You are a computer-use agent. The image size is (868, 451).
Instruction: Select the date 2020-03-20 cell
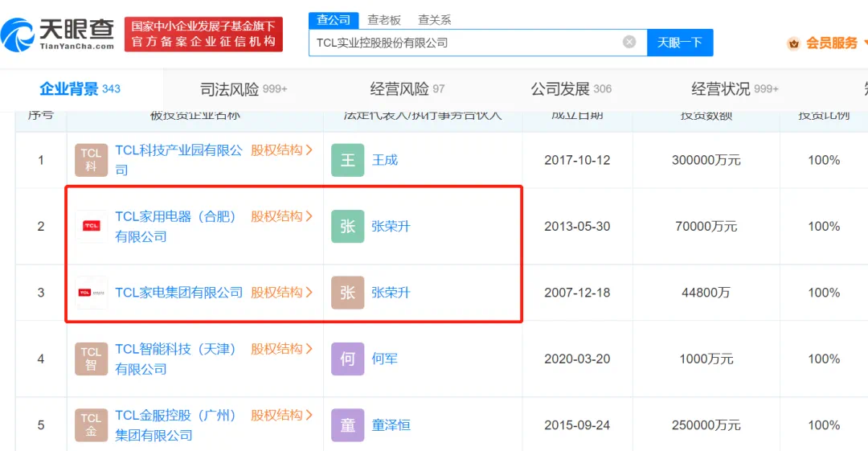(x=577, y=359)
